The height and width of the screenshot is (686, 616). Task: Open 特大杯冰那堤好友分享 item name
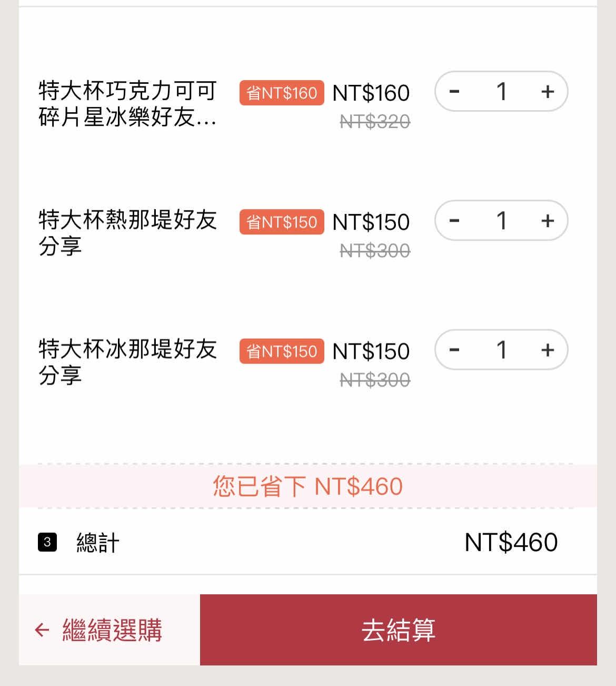pyautogui.click(x=127, y=361)
